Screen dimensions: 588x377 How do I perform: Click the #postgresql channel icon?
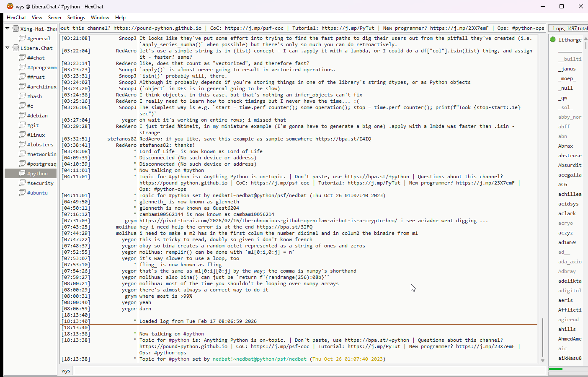click(22, 164)
